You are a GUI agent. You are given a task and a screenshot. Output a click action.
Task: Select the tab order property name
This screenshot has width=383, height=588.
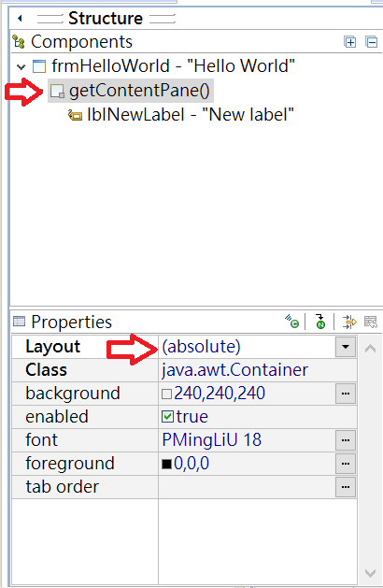pos(63,487)
